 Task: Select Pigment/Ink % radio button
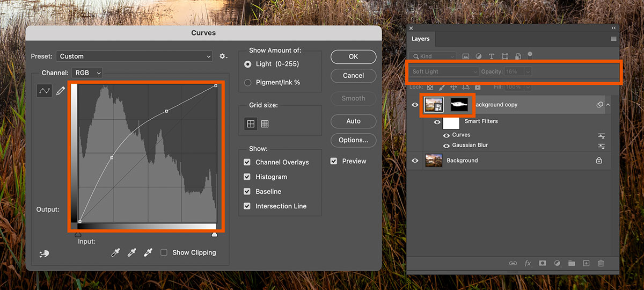pyautogui.click(x=247, y=83)
